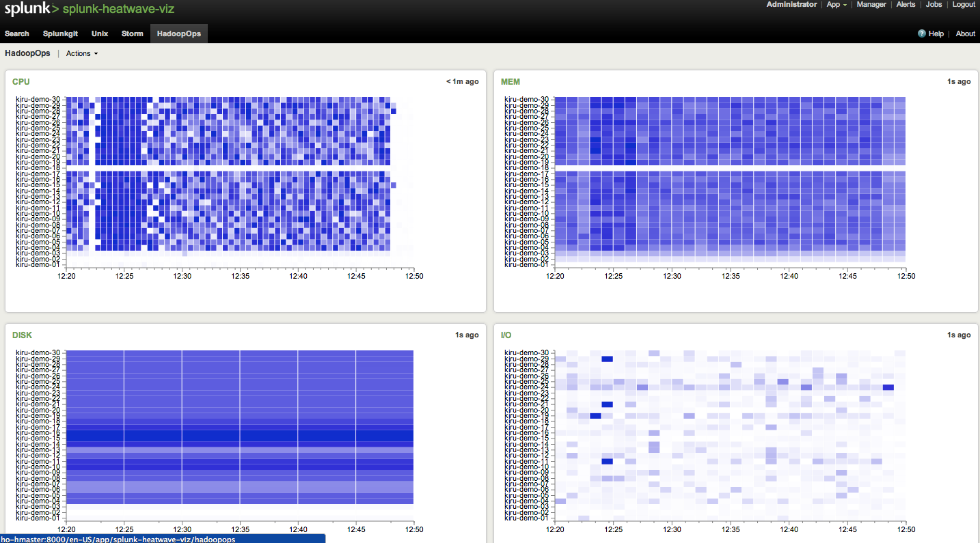Click the 12:30 axis label in CPU chart
The image size is (980, 543).
pyautogui.click(x=182, y=276)
